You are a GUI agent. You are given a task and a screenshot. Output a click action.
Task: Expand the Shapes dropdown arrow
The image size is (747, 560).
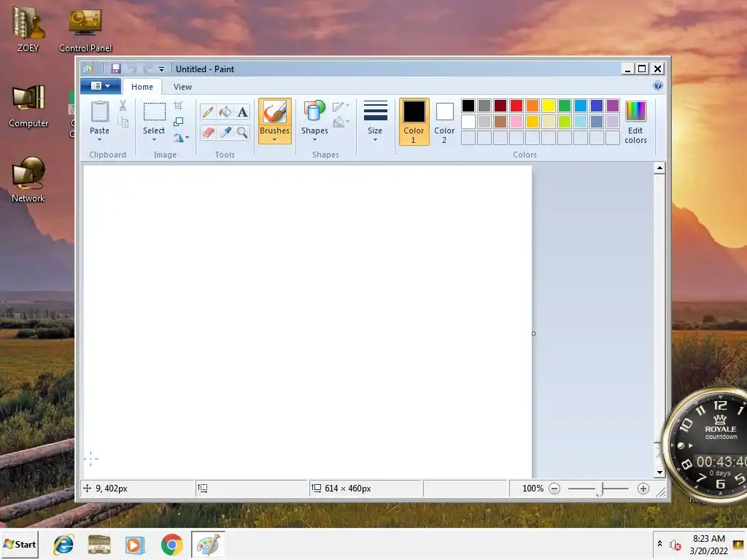click(x=314, y=140)
